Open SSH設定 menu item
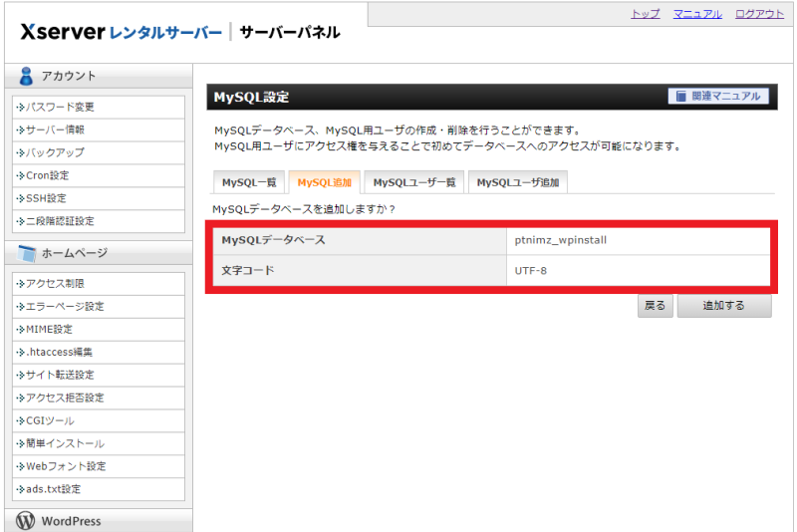This screenshot has width=797, height=532. pyautogui.click(x=99, y=198)
